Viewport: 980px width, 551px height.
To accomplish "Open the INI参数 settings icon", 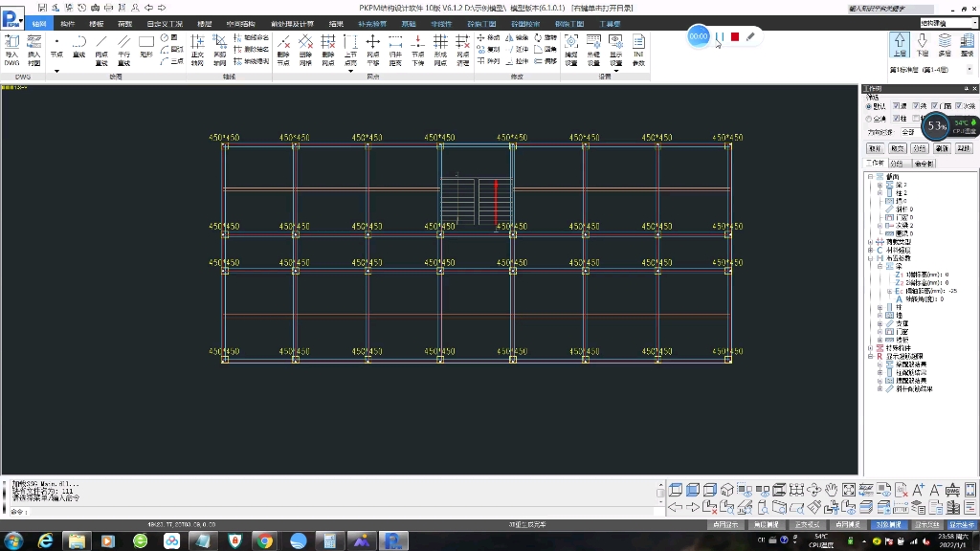I will coord(638,48).
